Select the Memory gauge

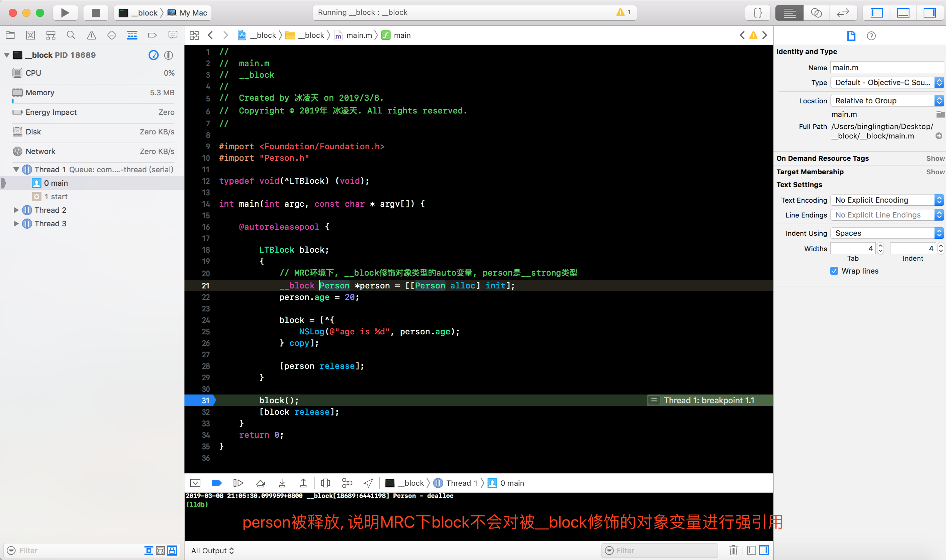pyautogui.click(x=94, y=93)
